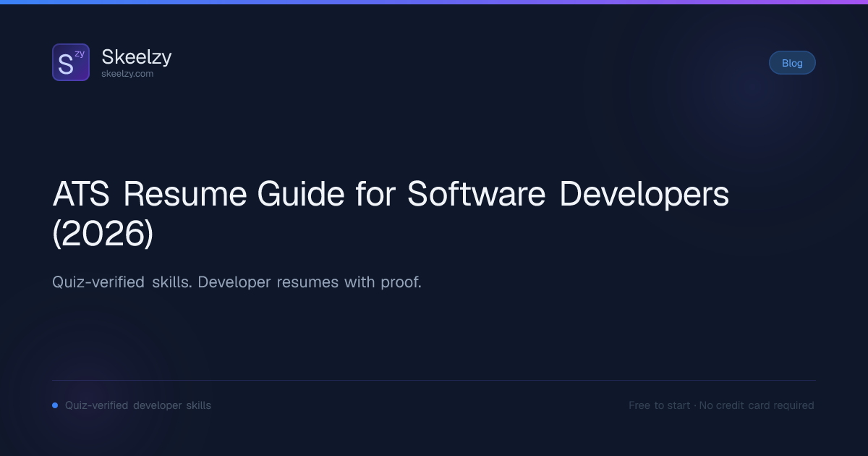
Task: Click the Skeelzy brand name
Action: [137, 56]
